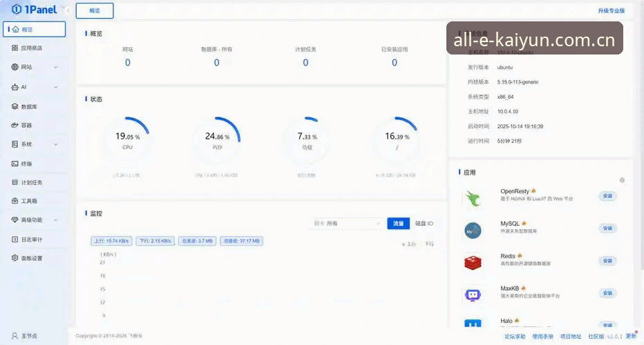
Task: Expand the AI sidebar menu
Action: (x=35, y=87)
